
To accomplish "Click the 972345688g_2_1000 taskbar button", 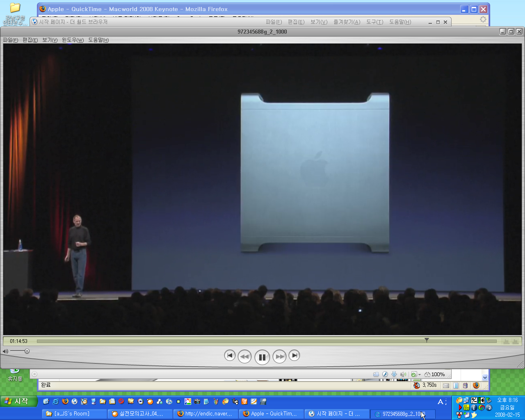I will pos(402,414).
